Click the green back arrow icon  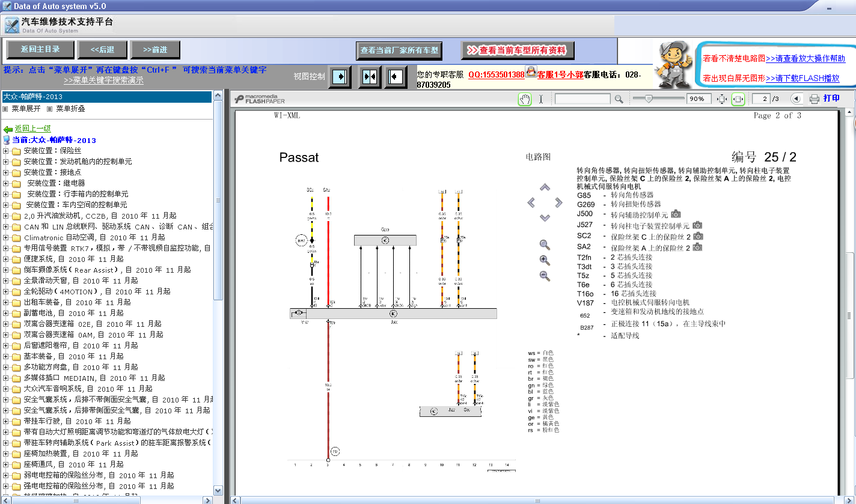click(8, 129)
